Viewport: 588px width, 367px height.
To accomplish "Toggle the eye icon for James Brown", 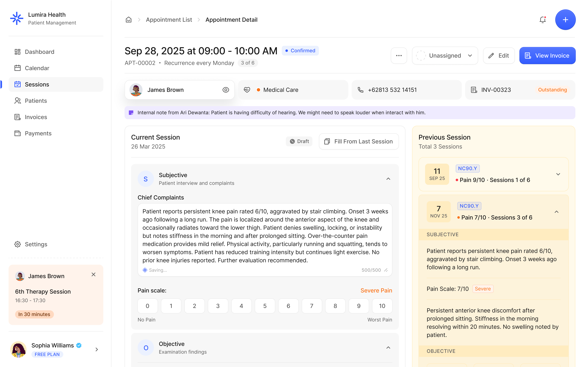I will (x=226, y=90).
